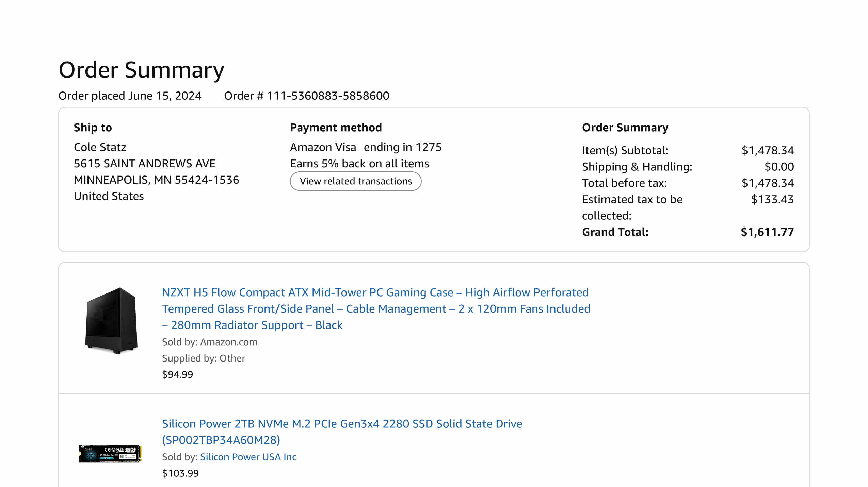868x487 pixels.
Task: Click the order number 111-5360883-5858600
Action: (328, 96)
